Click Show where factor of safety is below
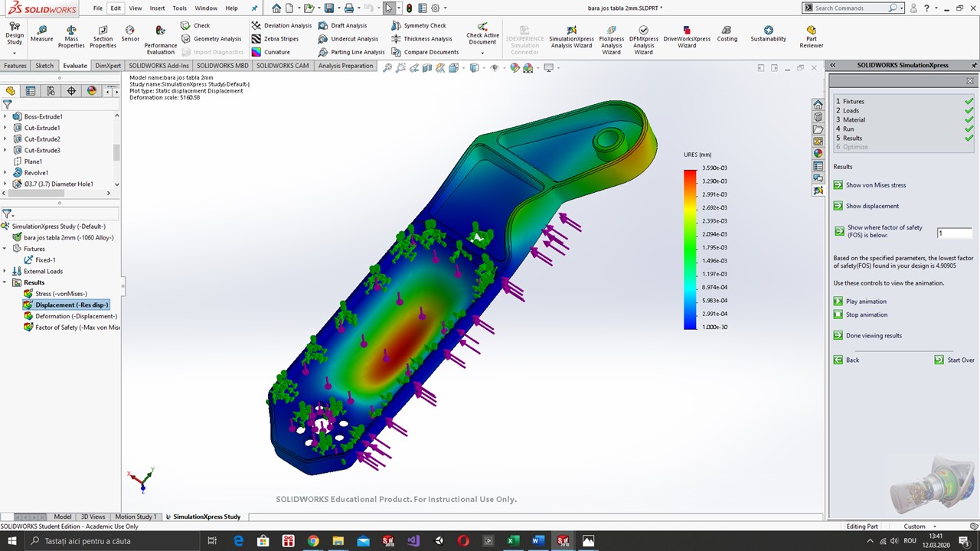Viewport: 980px width, 551px height. click(879, 231)
